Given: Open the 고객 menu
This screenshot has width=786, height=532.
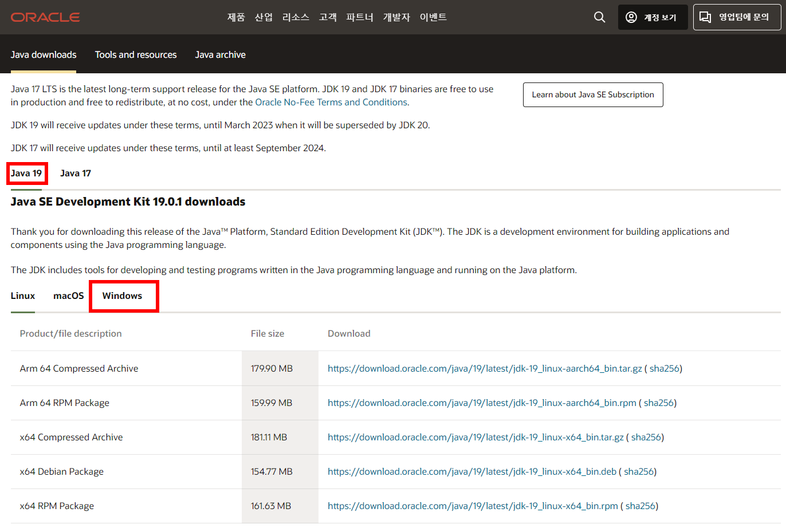Looking at the screenshot, I should tap(328, 17).
